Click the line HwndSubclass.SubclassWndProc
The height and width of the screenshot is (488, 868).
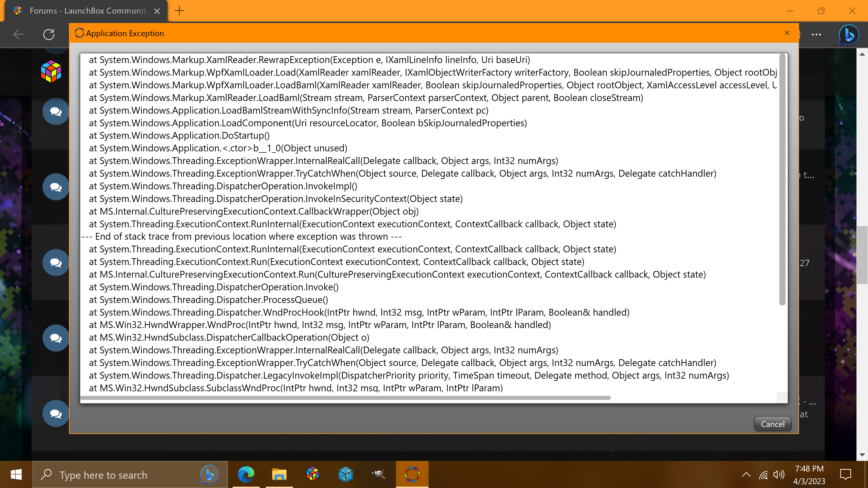pos(296,388)
